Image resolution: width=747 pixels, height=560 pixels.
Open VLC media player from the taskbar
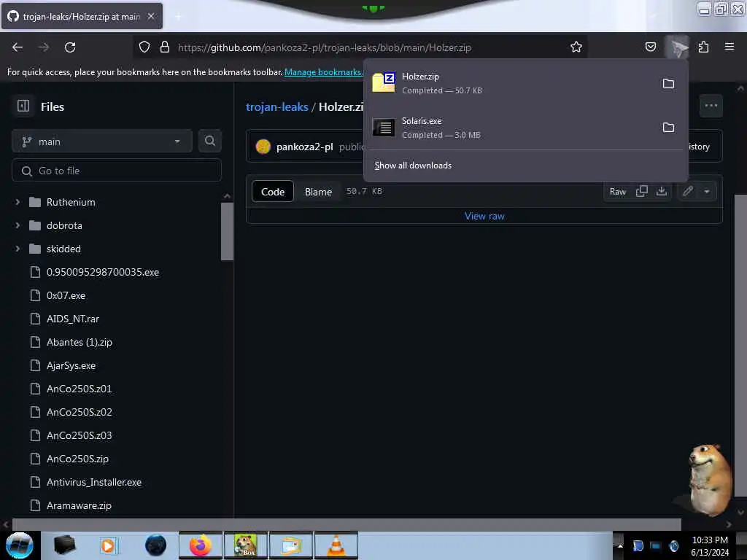coord(336,545)
